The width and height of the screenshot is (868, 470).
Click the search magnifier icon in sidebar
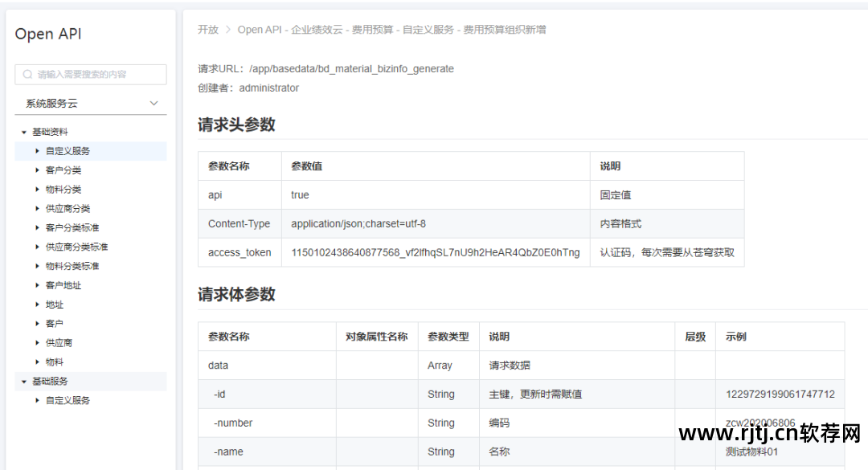click(27, 74)
